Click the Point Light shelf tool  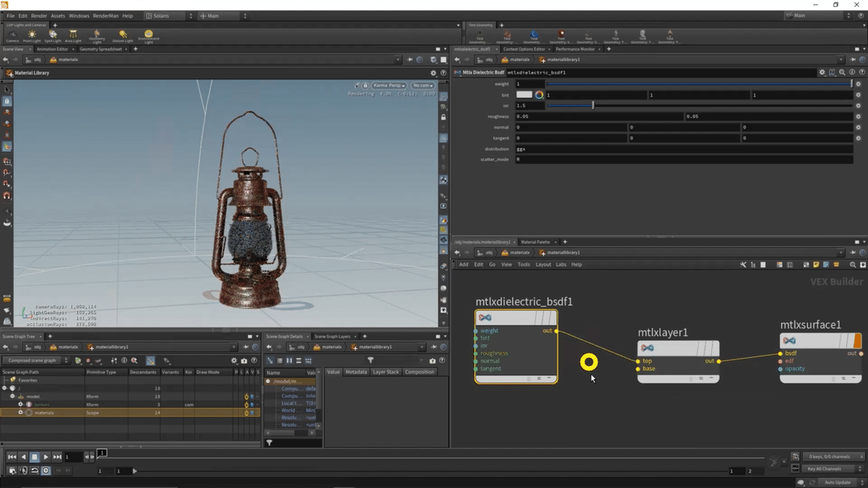click(x=32, y=35)
